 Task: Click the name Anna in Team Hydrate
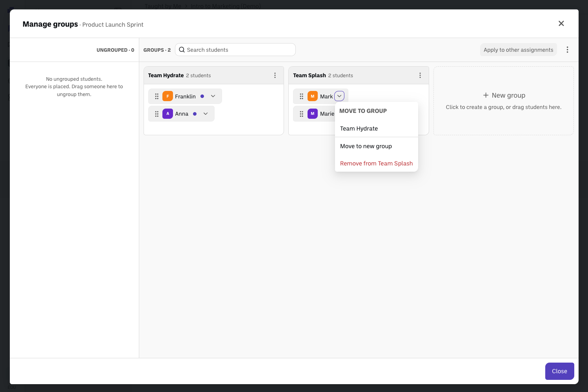tap(182, 114)
